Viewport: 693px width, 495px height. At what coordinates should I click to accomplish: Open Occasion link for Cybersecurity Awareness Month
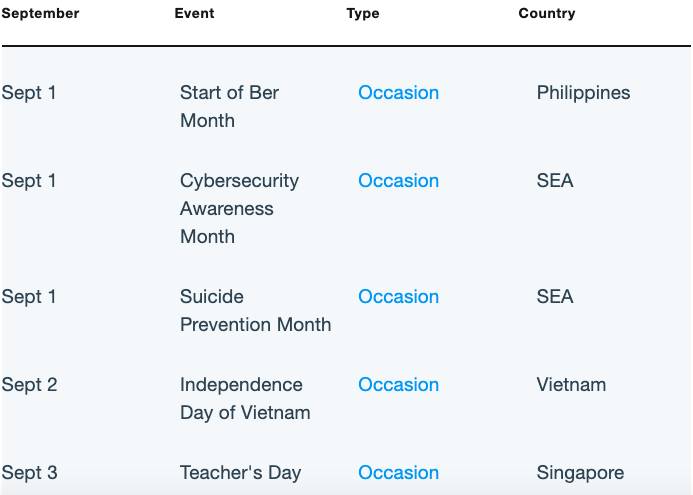click(398, 181)
